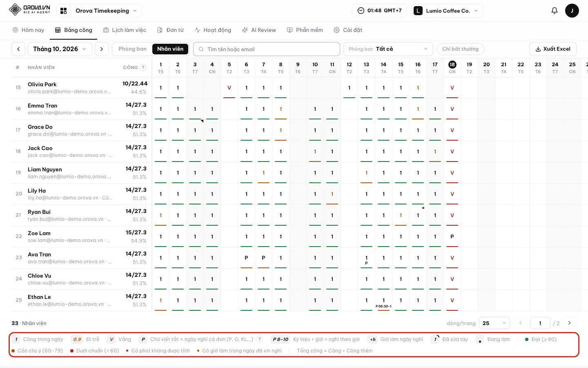Switch view to Phòng ban
This screenshot has height=368, width=588.
click(132, 49)
